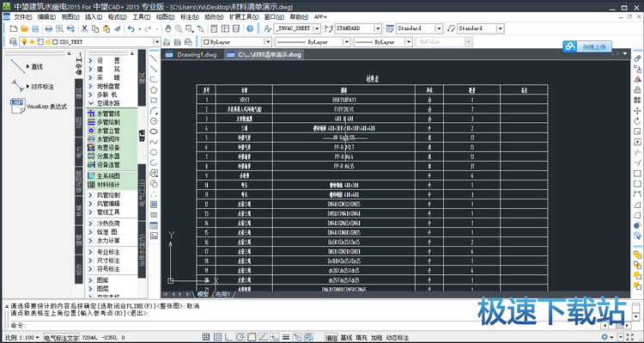
Task: Click the Undo arrow icon
Action: 131,28
